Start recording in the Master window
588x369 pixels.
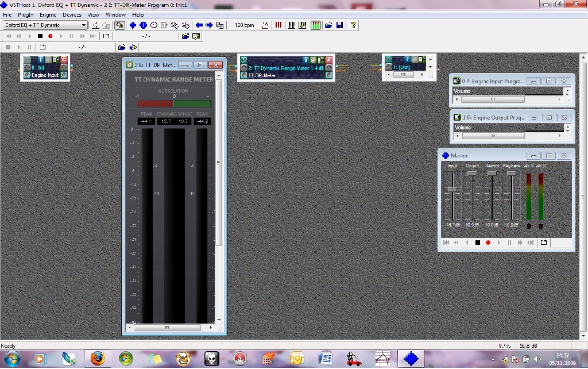tap(488, 243)
